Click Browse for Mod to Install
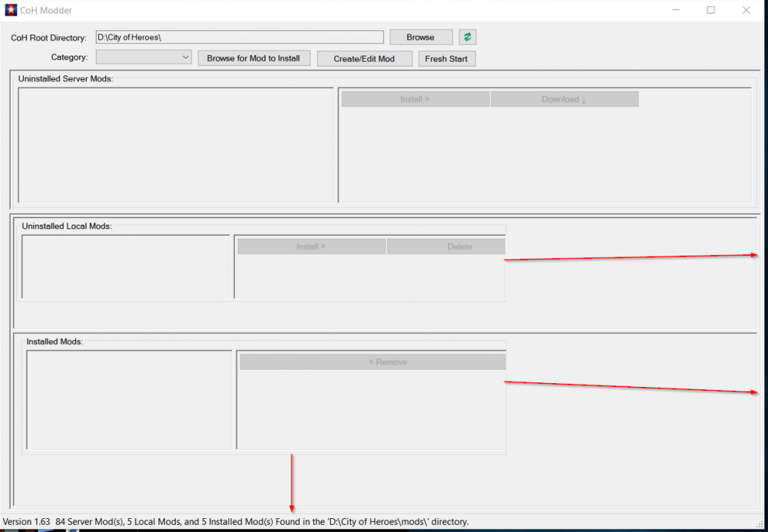This screenshot has height=532, width=768. [x=253, y=58]
